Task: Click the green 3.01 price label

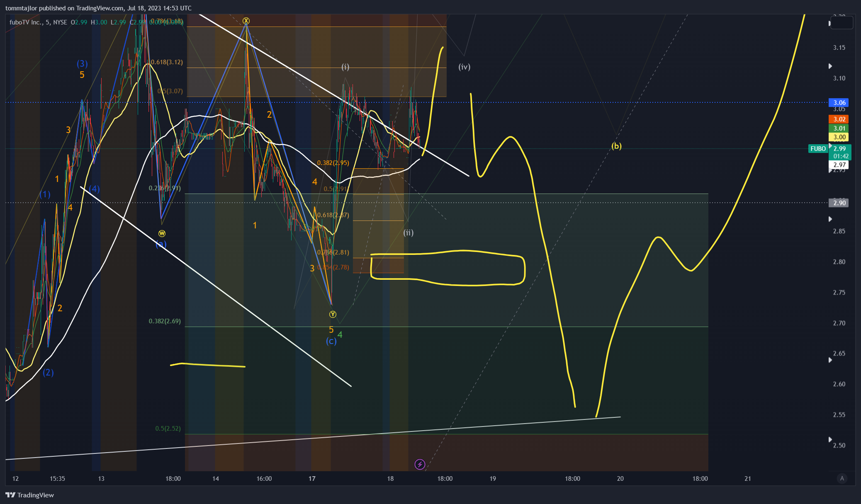Action: (839, 128)
